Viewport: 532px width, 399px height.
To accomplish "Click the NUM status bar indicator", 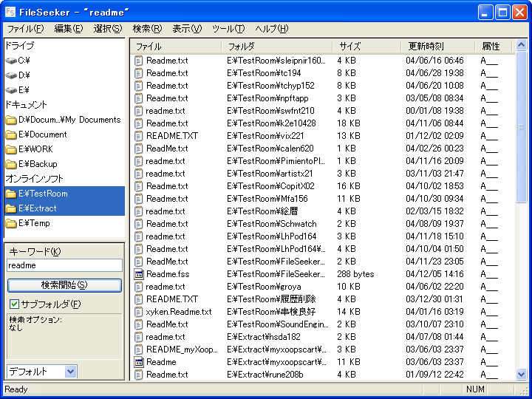I will pos(475,389).
